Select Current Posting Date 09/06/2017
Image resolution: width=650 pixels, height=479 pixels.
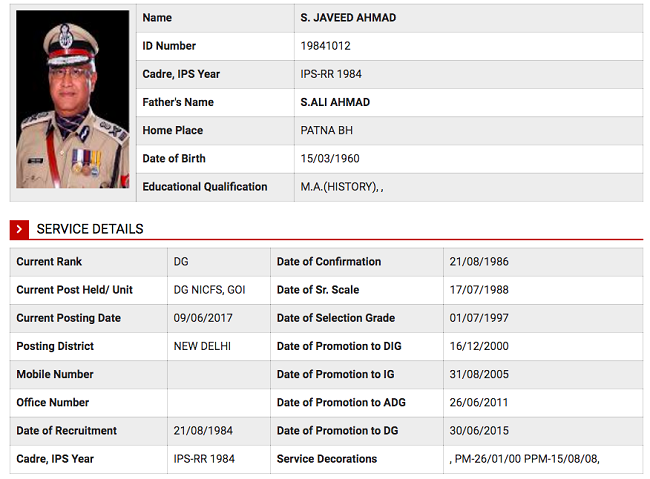coord(203,318)
